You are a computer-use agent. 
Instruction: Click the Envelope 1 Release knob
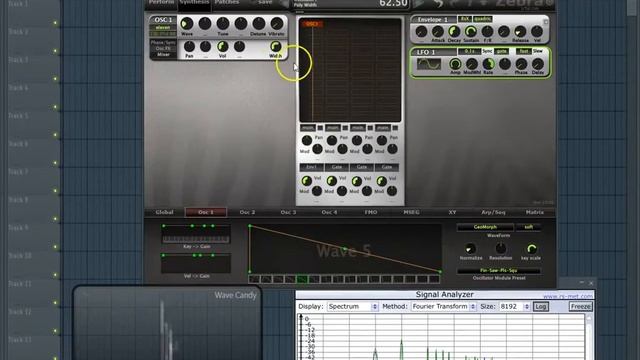coord(520,31)
